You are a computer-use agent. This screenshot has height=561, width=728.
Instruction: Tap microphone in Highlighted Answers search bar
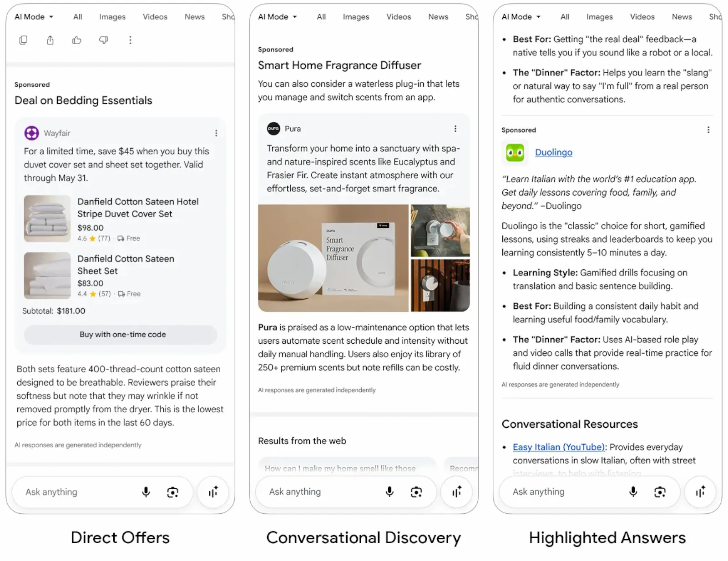click(633, 491)
